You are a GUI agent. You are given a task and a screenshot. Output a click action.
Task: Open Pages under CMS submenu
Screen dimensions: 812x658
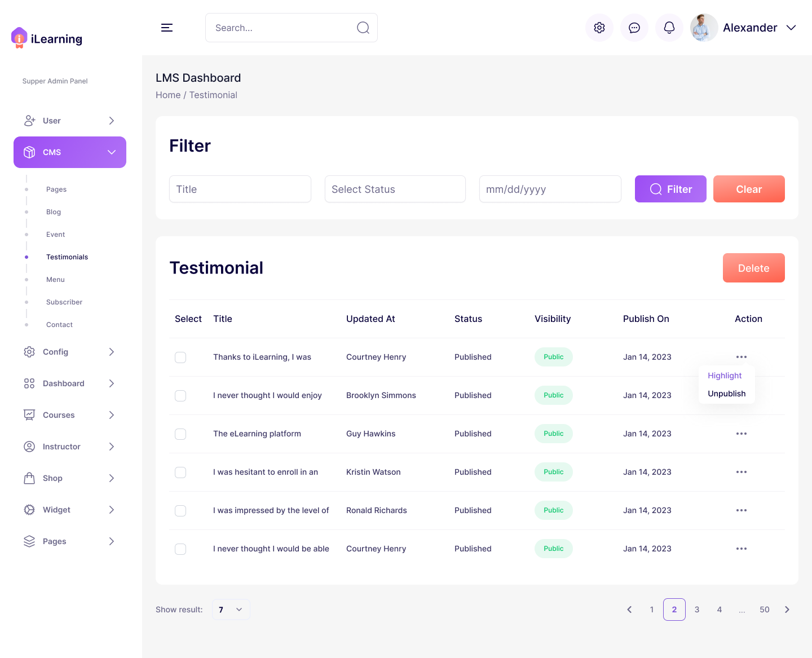(56, 189)
